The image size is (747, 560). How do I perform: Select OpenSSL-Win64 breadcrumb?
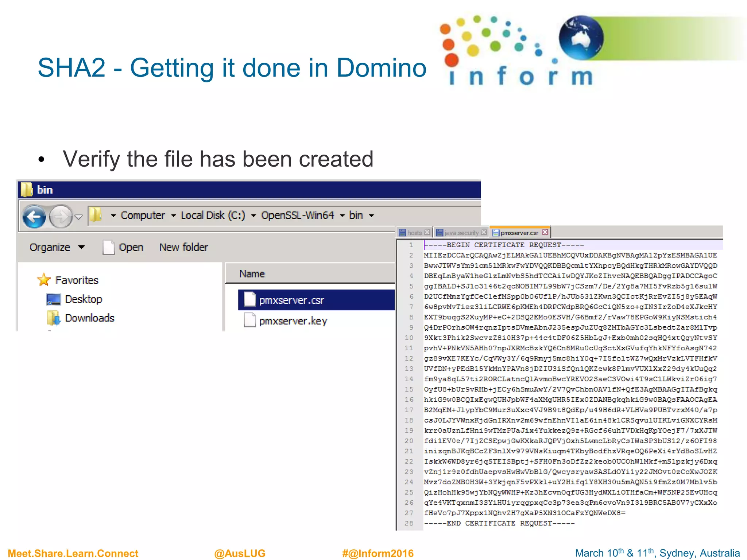[298, 215]
